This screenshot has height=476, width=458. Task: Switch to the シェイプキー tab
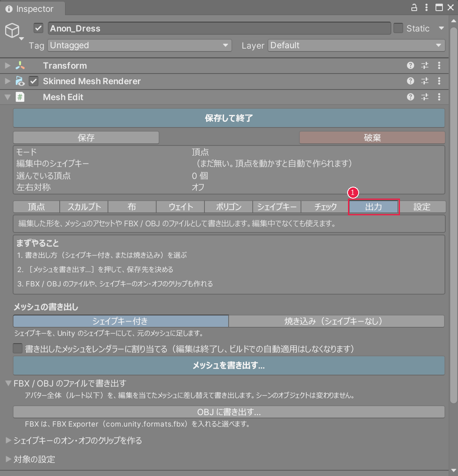tap(276, 207)
